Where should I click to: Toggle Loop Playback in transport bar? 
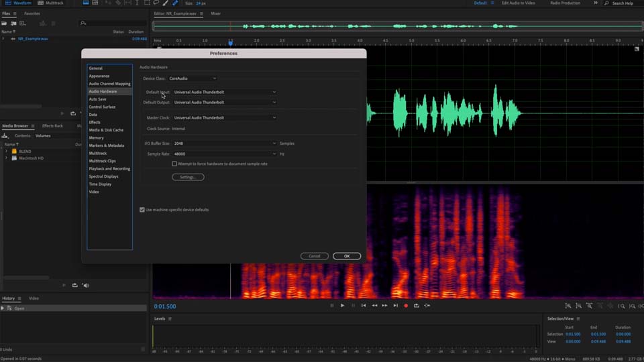pyautogui.click(x=417, y=306)
